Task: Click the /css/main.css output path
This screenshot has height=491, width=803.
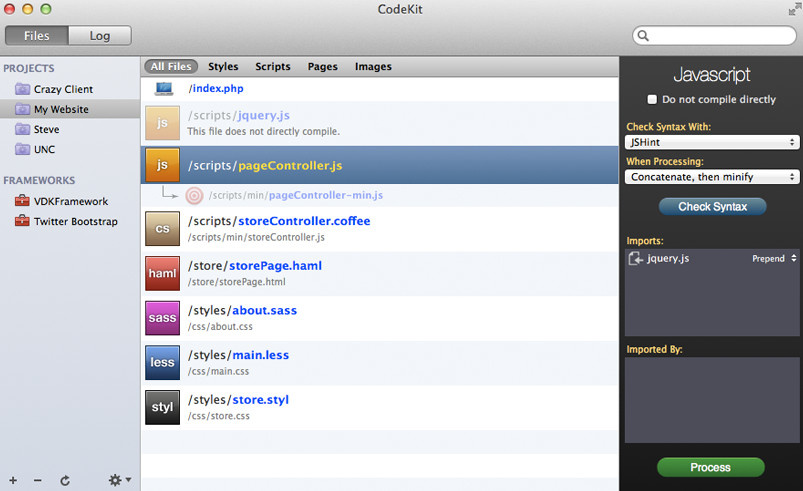Action: pos(218,371)
